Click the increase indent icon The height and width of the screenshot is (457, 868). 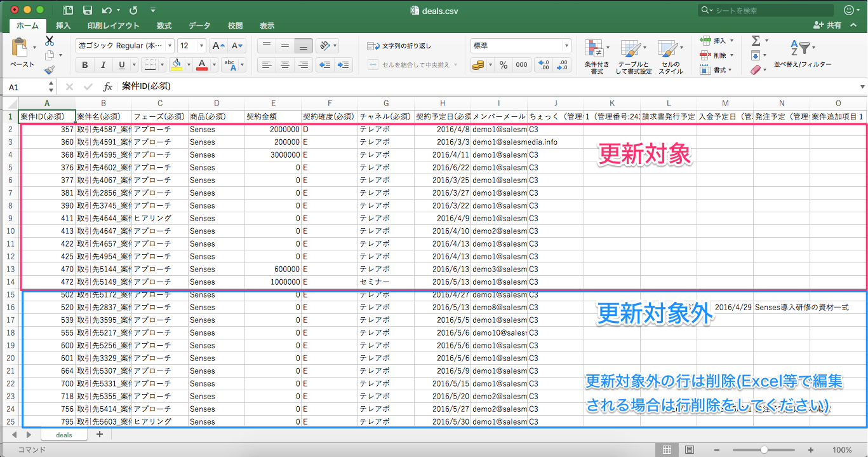(x=344, y=65)
